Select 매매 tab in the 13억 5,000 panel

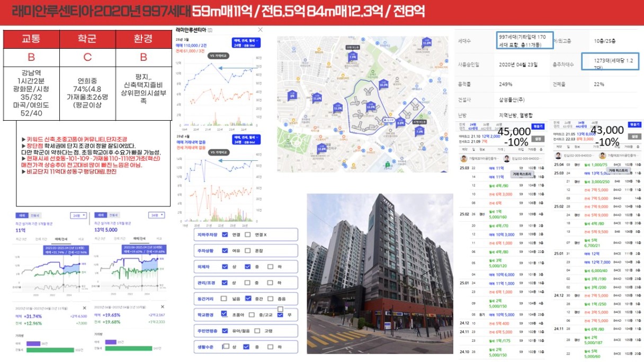pyautogui.click(x=100, y=216)
